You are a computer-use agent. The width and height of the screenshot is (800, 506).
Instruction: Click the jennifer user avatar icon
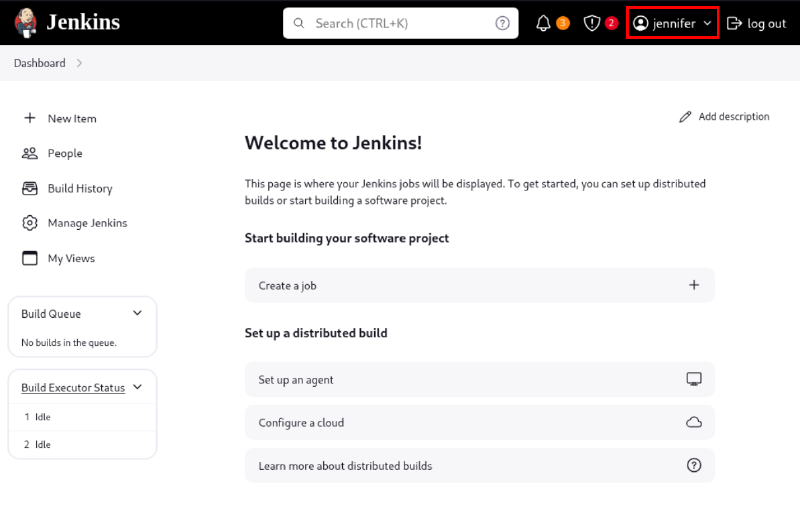640,23
